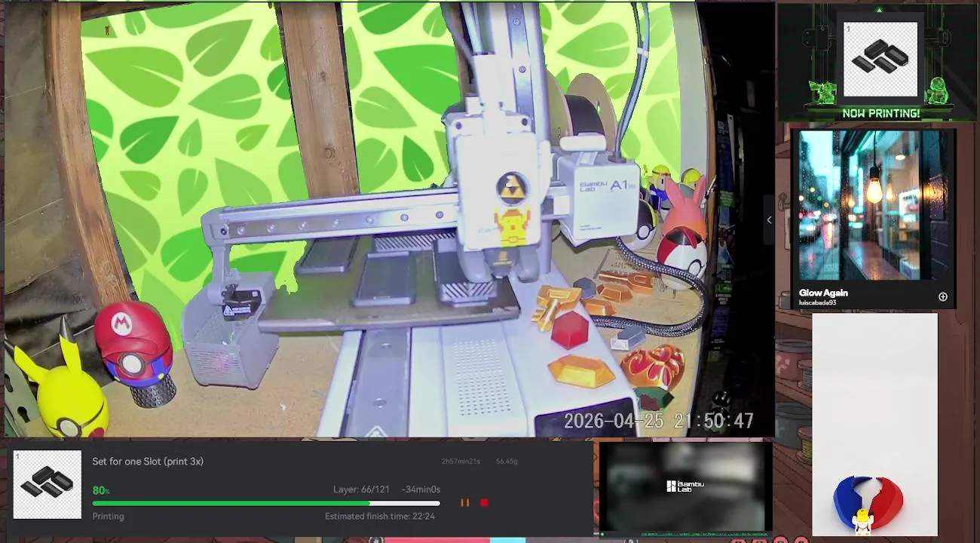Collapse music card with the left chevron
The height and width of the screenshot is (543, 980).
coord(769,220)
